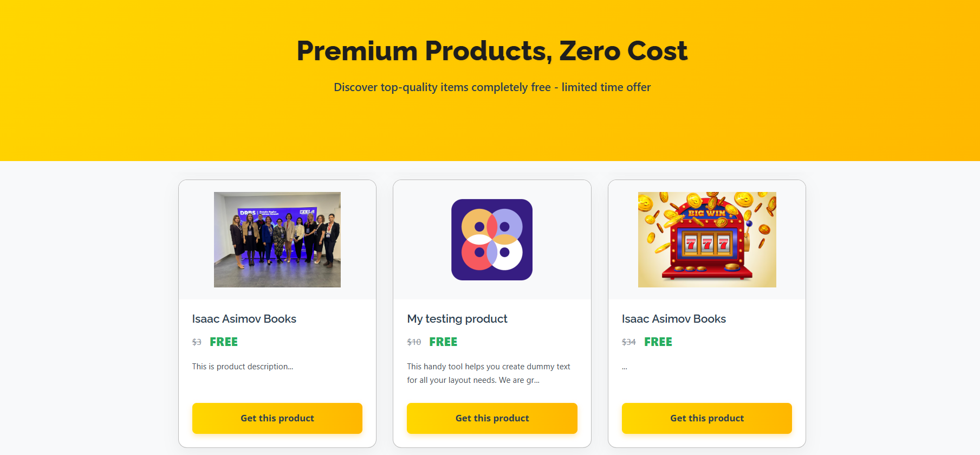Click the crossed-out $3 price
The height and width of the screenshot is (455, 980).
tap(197, 342)
